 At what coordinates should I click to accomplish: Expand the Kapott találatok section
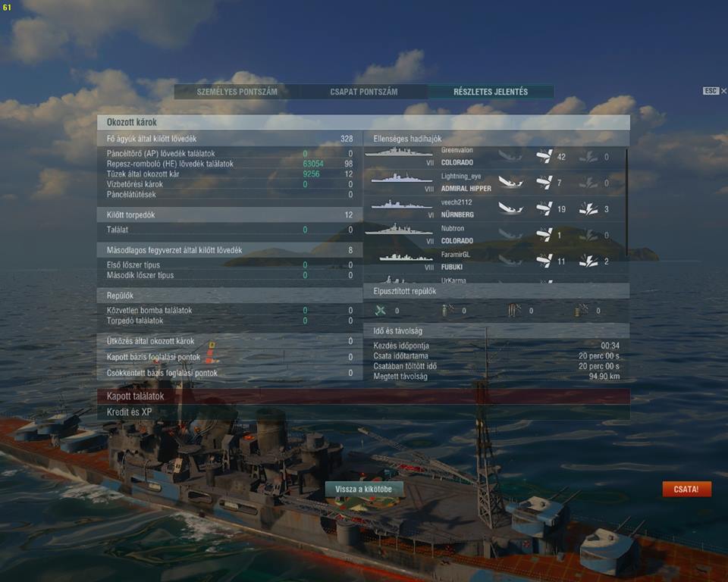(x=363, y=396)
